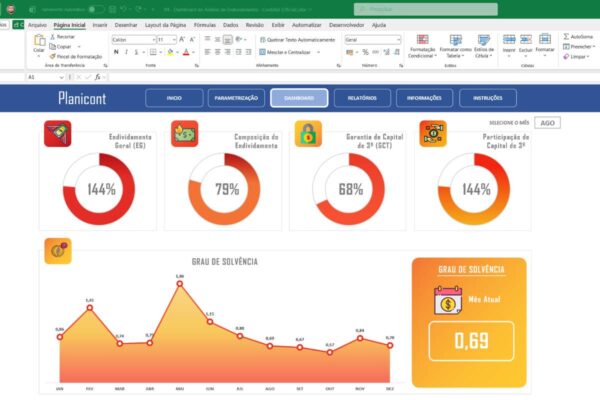Click the Inserir cells icon
Image resolution: width=600 pixels, height=400 pixels.
(509, 39)
